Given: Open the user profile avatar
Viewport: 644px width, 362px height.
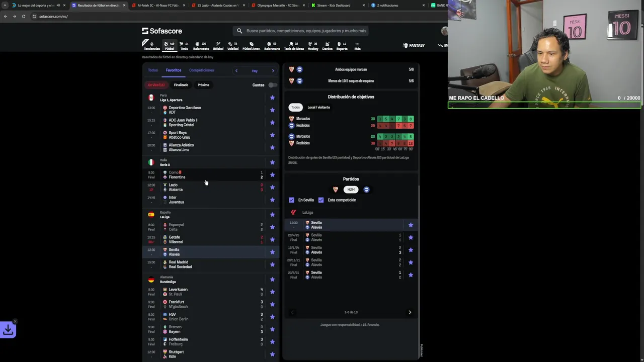Looking at the screenshot, I should tap(444, 31).
